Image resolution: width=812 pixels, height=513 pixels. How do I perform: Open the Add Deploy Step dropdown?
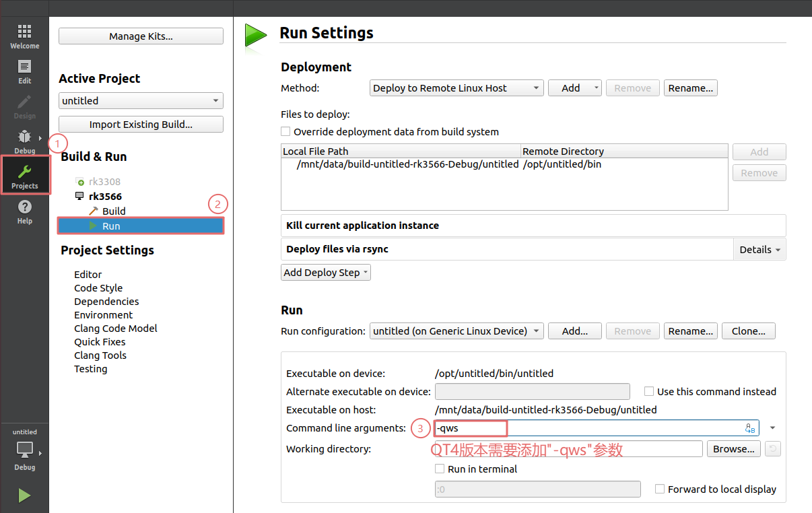click(326, 273)
